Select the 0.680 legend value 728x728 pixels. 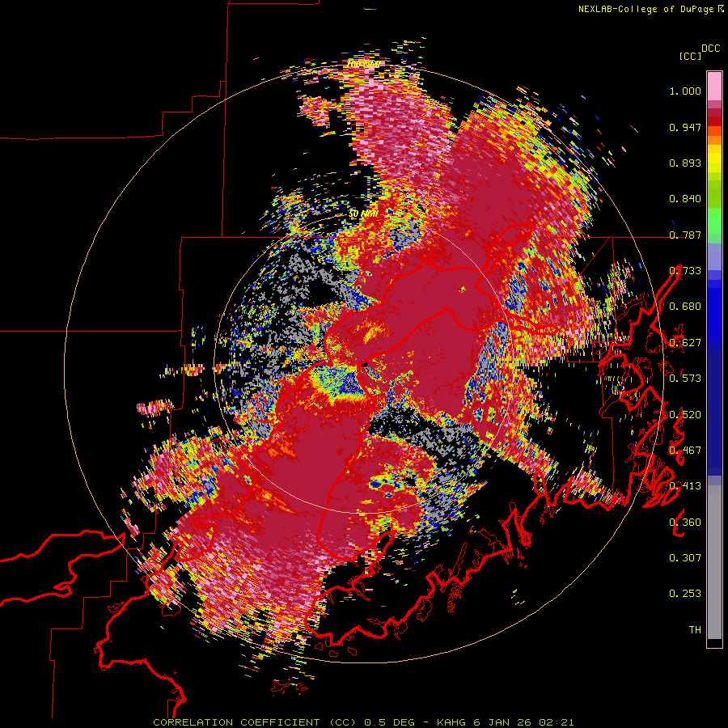click(x=685, y=307)
